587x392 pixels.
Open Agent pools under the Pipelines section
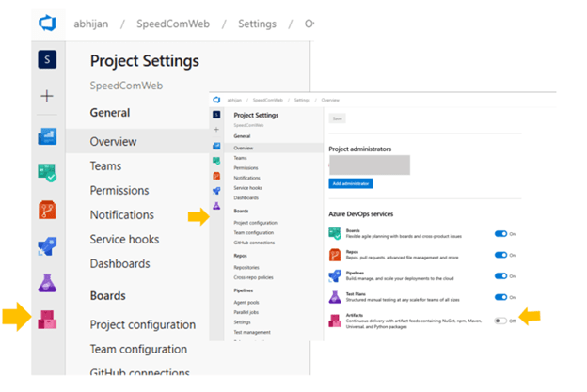tap(246, 302)
